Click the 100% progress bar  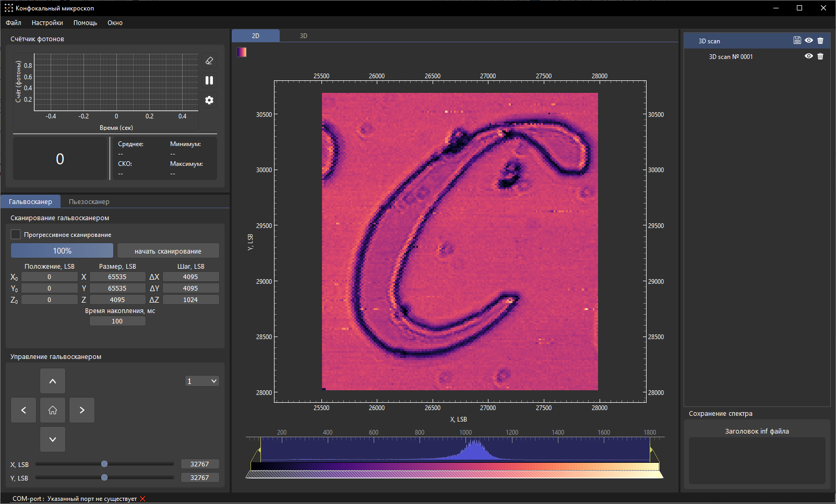click(x=62, y=251)
